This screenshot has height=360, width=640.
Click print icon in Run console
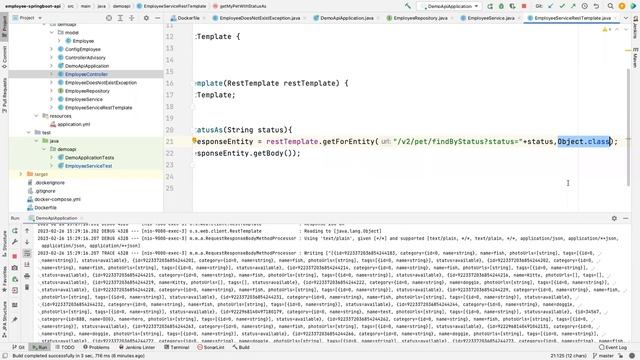click(x=27, y=276)
